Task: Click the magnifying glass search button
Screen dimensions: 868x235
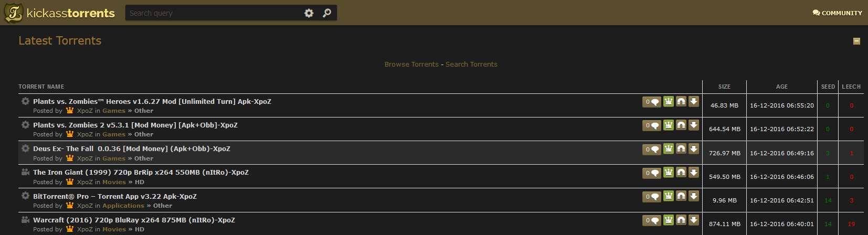Action: click(x=327, y=13)
